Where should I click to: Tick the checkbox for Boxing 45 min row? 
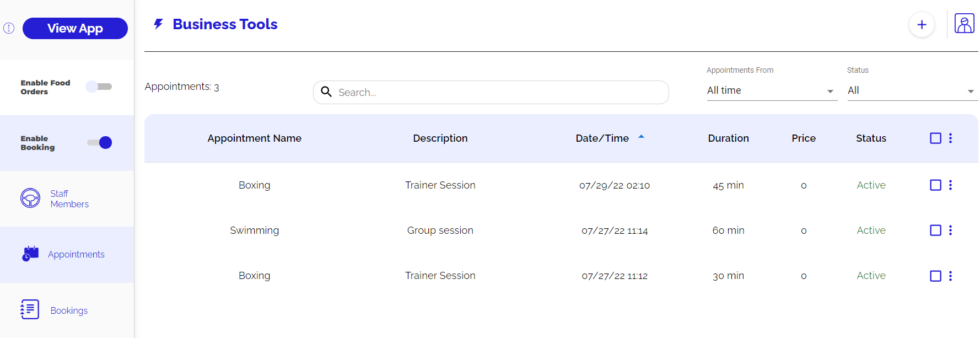tap(935, 185)
